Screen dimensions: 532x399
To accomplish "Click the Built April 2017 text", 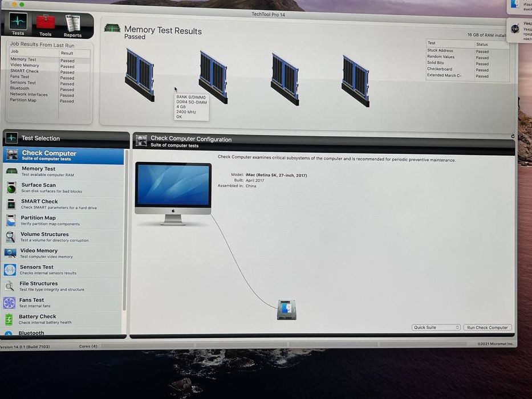I will click(249, 181).
